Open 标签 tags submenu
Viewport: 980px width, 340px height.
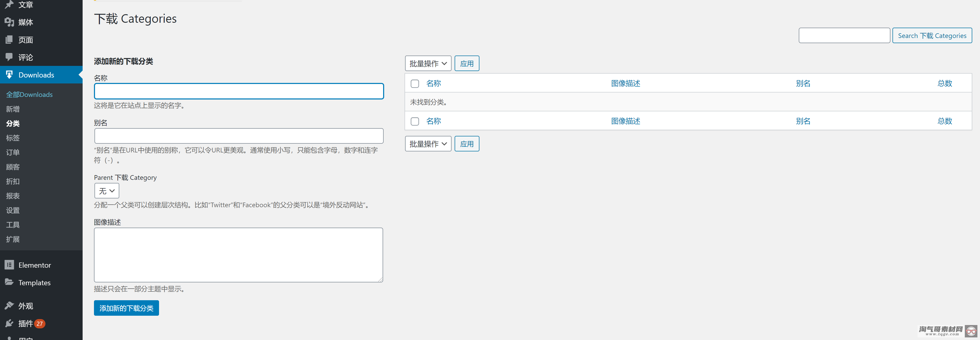(x=13, y=138)
